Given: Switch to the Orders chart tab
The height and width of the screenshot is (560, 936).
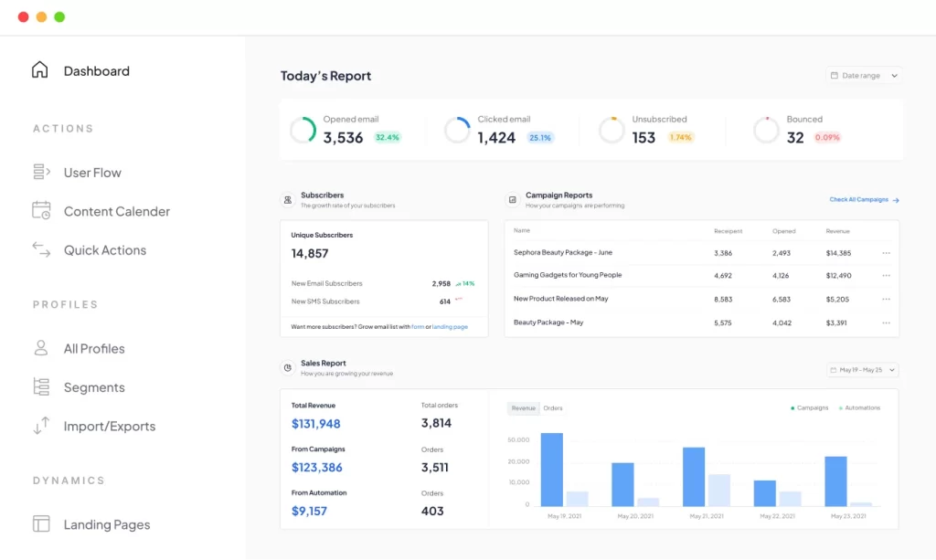Looking at the screenshot, I should [x=553, y=408].
